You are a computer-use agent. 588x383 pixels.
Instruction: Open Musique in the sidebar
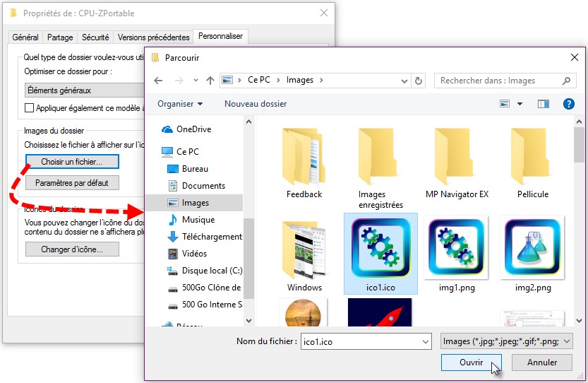(x=198, y=220)
